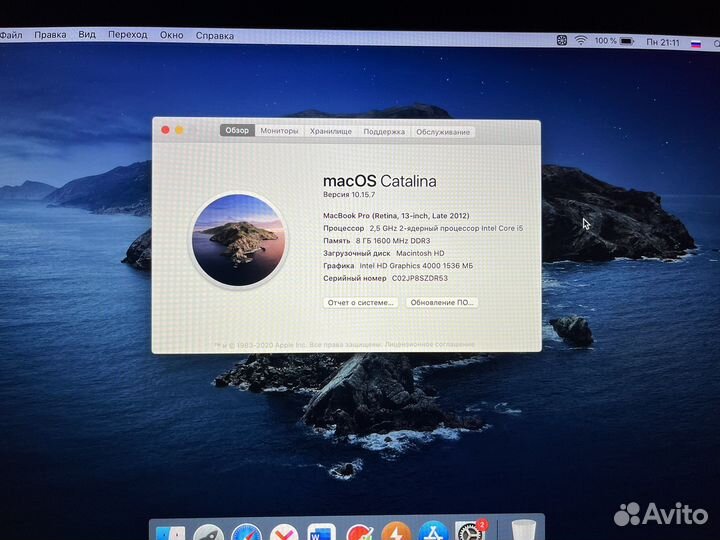Open the Russian flag input source menu
The width and height of the screenshot is (720, 540).
pos(696,44)
